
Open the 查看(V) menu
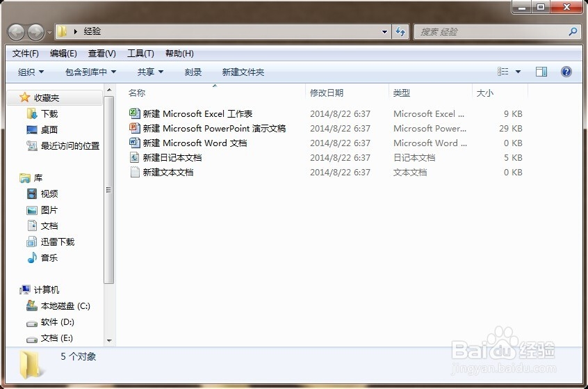[102, 54]
